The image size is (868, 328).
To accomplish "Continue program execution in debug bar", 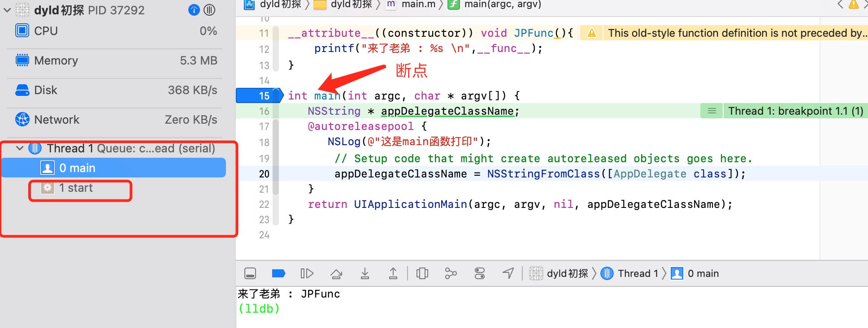I will 307,273.
